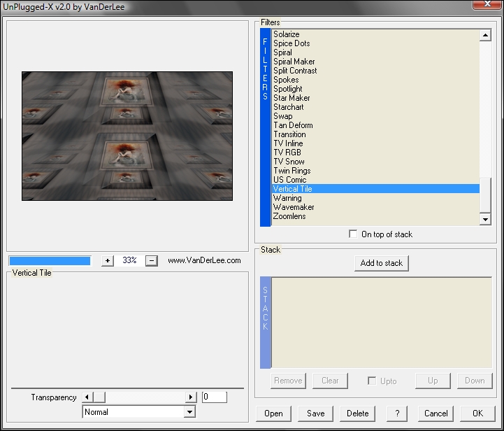Click the Add to stack button
The width and height of the screenshot is (504, 431).
tap(382, 263)
